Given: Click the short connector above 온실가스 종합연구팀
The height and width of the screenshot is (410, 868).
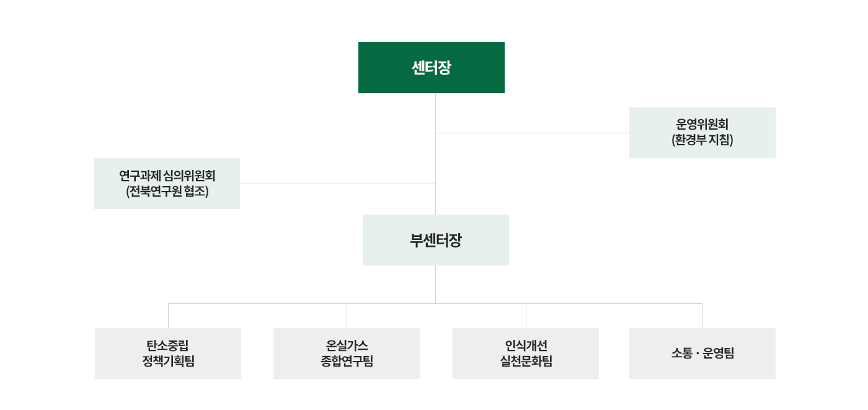Looking at the screenshot, I should point(347,316).
